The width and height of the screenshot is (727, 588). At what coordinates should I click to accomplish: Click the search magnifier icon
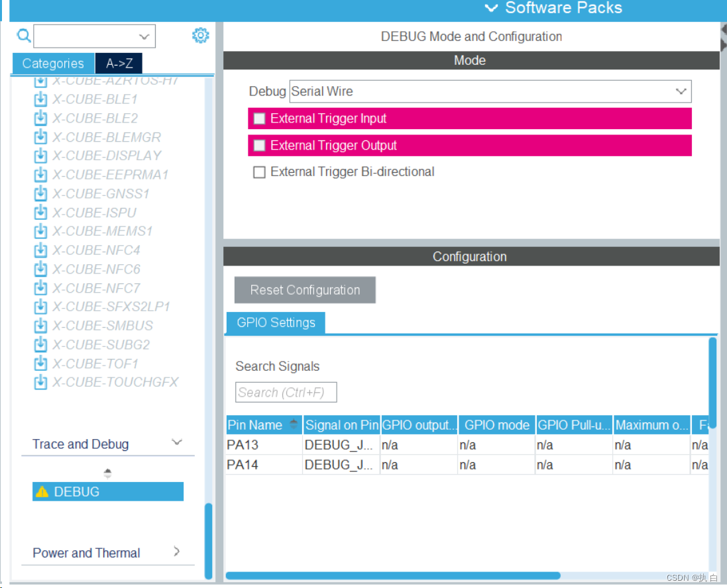pos(24,36)
